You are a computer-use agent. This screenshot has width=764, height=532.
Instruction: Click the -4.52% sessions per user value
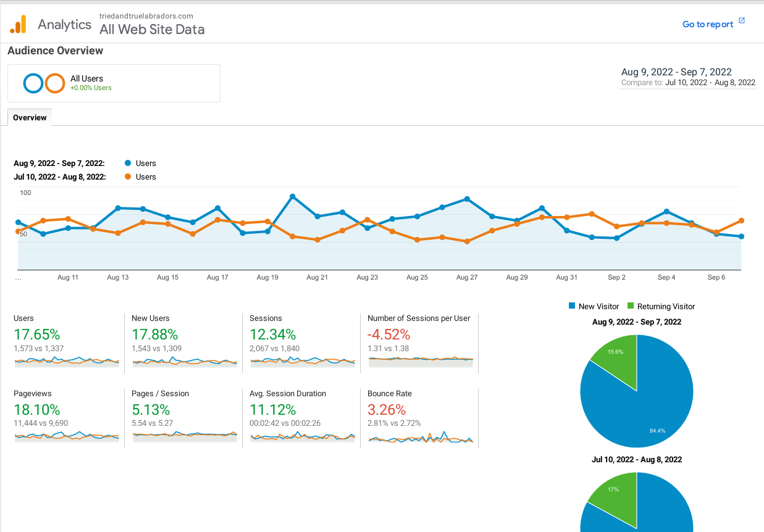tap(388, 335)
